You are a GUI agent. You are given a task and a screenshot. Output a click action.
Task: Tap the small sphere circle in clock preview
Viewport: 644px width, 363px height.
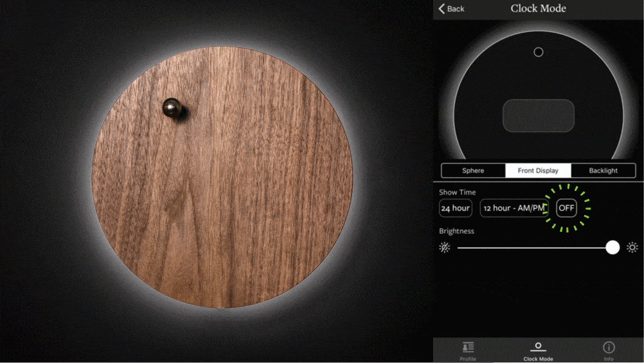pyautogui.click(x=538, y=52)
